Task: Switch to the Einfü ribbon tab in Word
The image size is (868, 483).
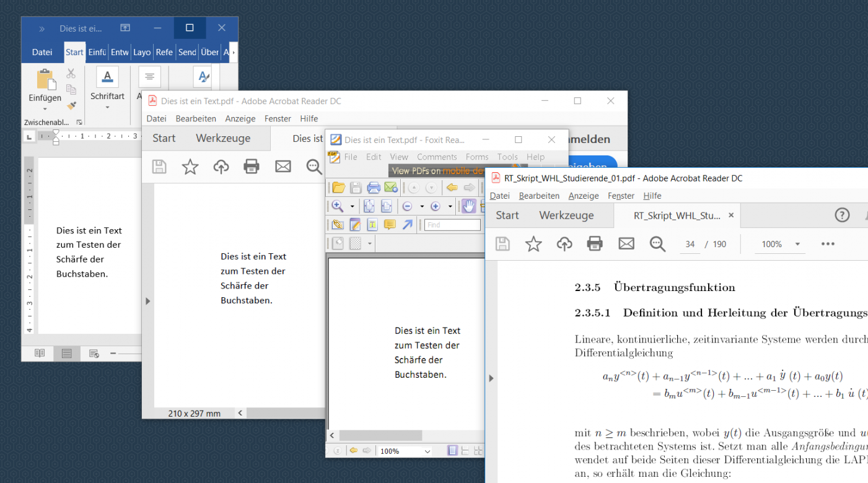Action: coord(97,53)
